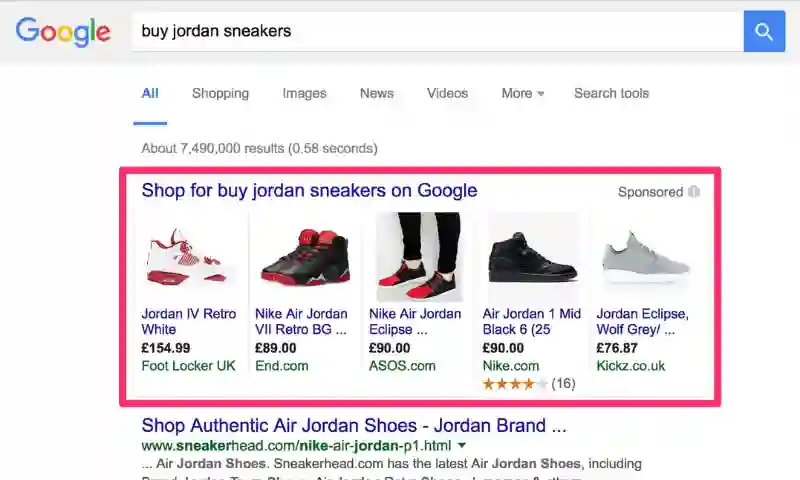Switch to the Images tab
The width and height of the screenshot is (800, 480).
tap(304, 93)
